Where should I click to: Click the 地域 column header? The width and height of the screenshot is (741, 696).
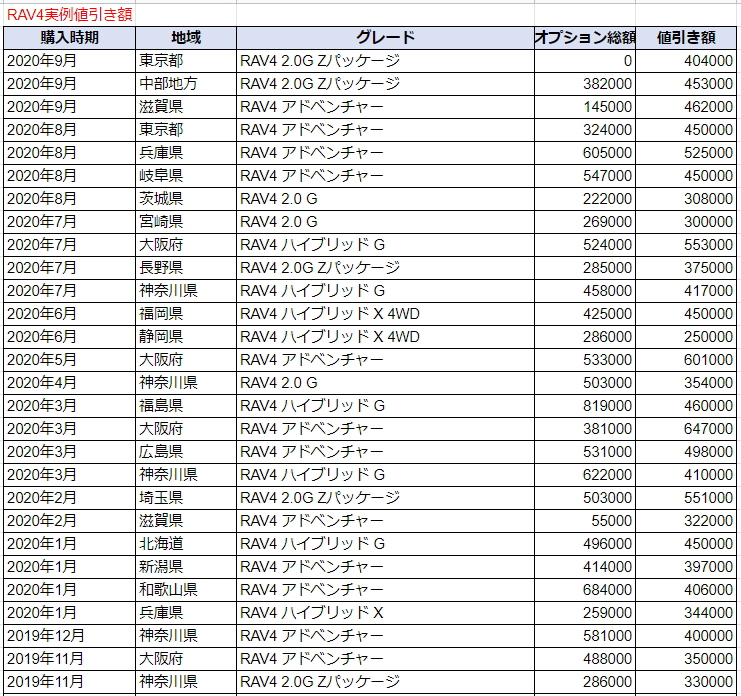[186, 38]
